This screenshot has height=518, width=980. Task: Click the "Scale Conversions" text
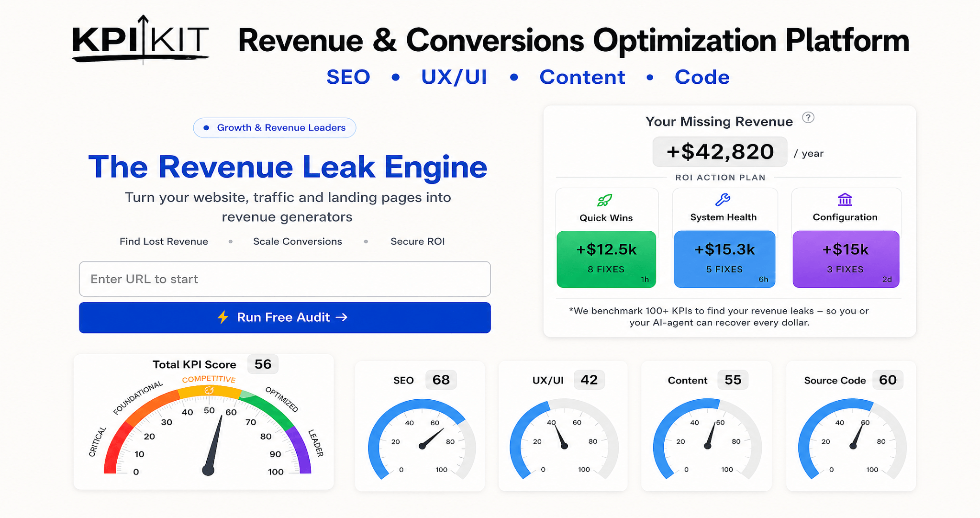298,241
